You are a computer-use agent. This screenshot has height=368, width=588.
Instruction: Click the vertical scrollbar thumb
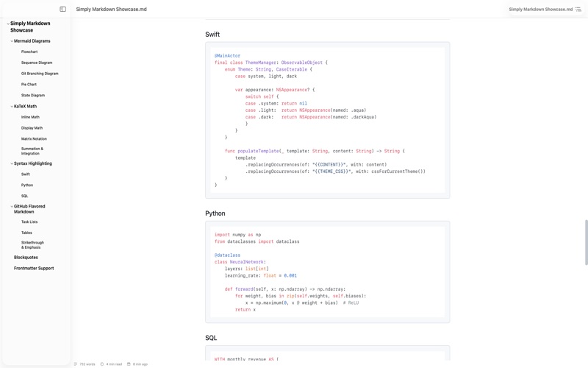click(586, 243)
